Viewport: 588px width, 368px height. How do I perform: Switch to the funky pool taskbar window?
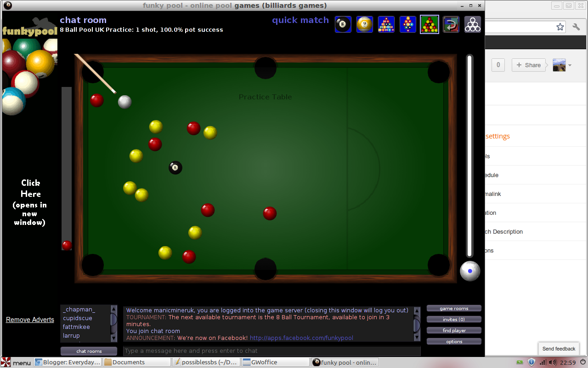(x=345, y=362)
